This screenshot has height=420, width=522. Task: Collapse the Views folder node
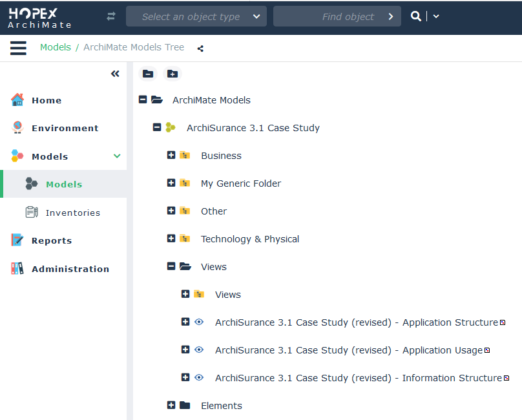[x=171, y=266]
